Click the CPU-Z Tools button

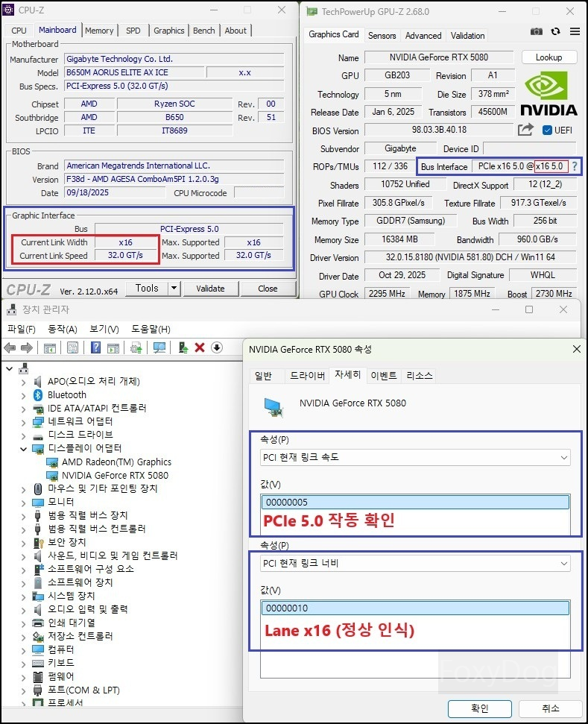tap(147, 288)
